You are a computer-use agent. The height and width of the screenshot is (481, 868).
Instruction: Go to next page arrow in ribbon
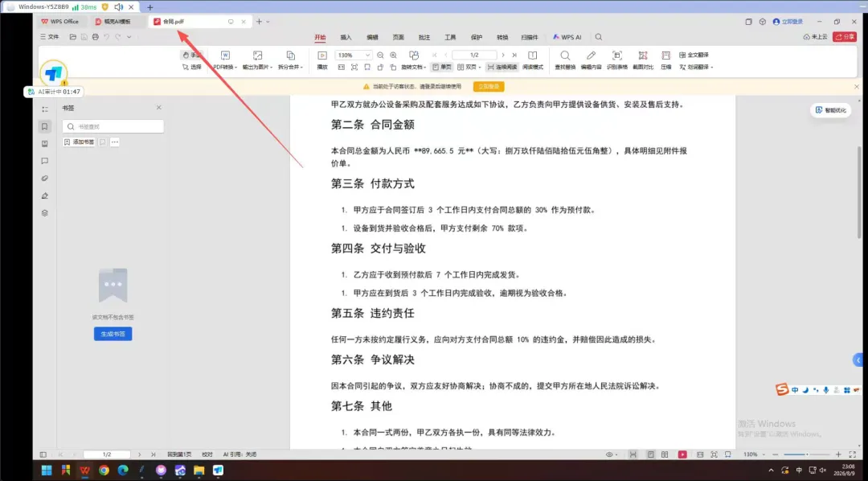coord(502,55)
